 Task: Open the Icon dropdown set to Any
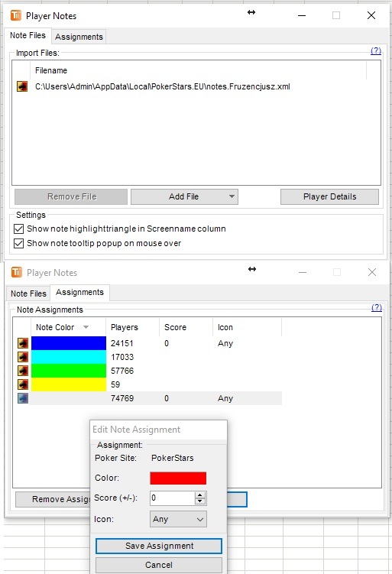coord(178,519)
